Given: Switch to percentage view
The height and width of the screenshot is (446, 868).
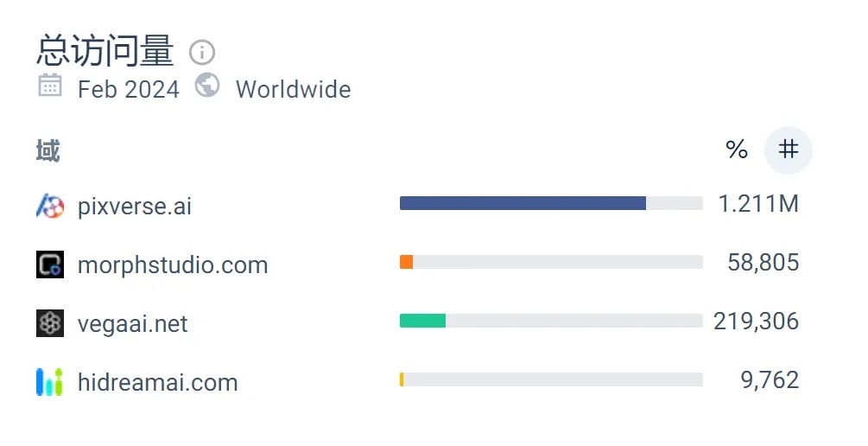Looking at the screenshot, I should (737, 150).
